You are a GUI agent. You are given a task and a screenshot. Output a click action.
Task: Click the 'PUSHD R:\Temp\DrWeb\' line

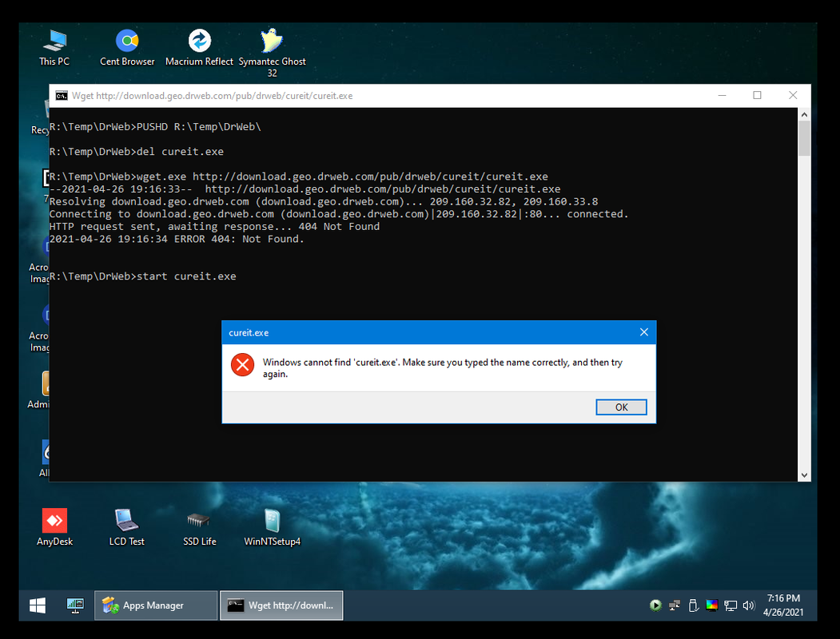pos(155,127)
